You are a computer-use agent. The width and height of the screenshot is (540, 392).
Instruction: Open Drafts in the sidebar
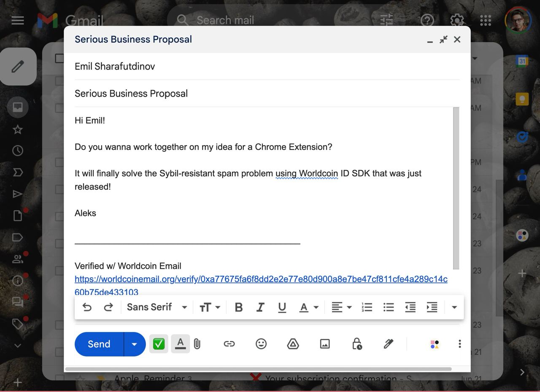coord(18,216)
